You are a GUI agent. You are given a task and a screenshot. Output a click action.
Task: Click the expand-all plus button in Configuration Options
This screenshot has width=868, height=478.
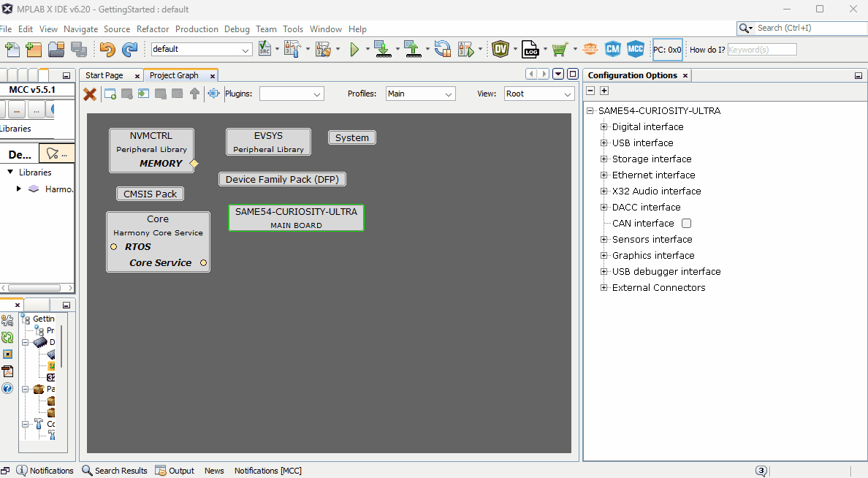tap(604, 91)
